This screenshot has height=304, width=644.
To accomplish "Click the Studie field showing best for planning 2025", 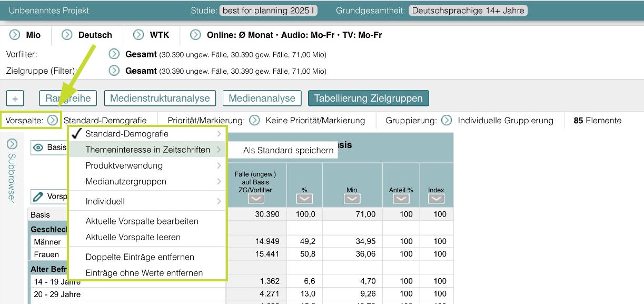I will tap(268, 10).
